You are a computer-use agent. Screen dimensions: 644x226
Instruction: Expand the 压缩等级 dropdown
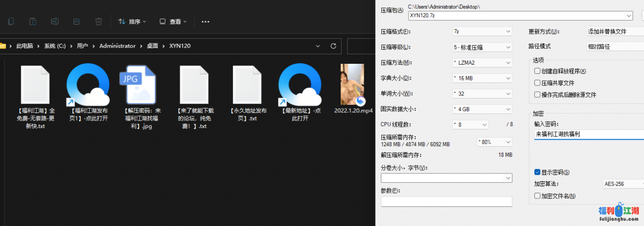pyautogui.click(x=481, y=47)
